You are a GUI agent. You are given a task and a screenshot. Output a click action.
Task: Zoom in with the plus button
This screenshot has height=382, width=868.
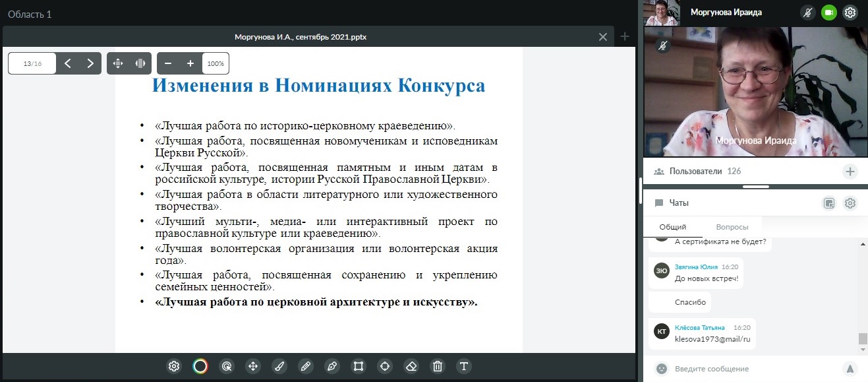190,63
